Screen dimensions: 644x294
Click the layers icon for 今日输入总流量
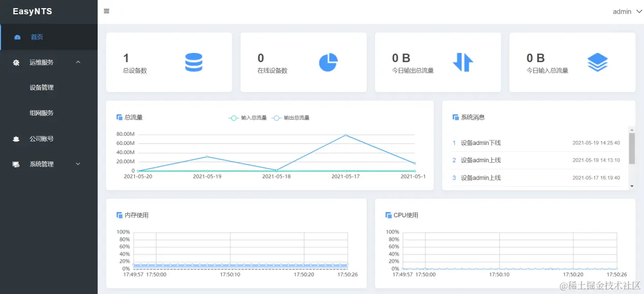coord(597,62)
